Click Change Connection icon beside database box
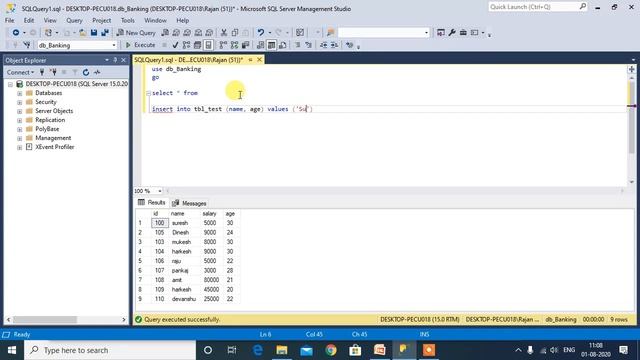The image size is (640, 360). (27, 45)
